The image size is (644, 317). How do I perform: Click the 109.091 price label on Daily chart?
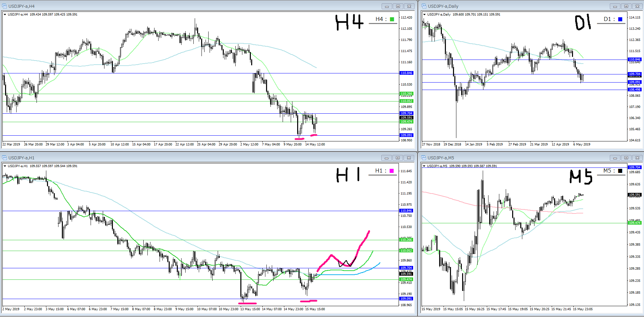point(635,82)
